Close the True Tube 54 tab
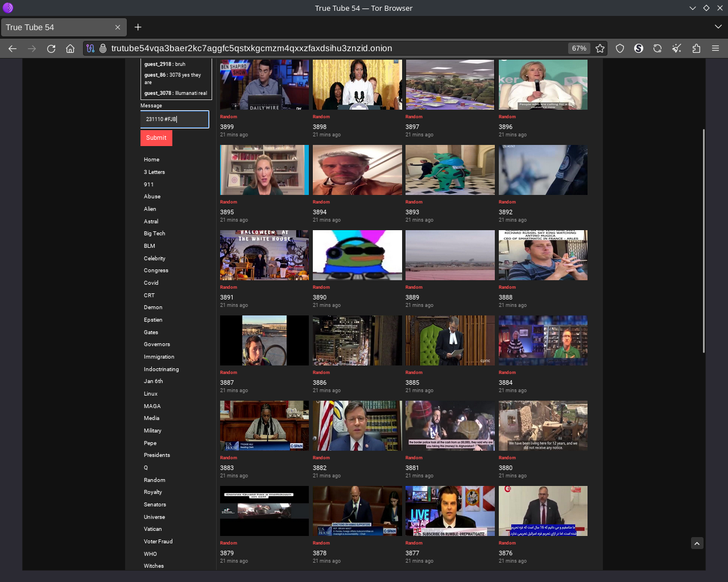The image size is (728, 582). [118, 27]
